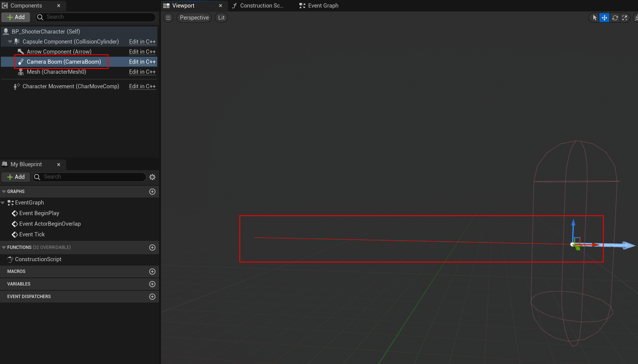Activate the Rotate transform tool
638x364 pixels.
[615, 18]
